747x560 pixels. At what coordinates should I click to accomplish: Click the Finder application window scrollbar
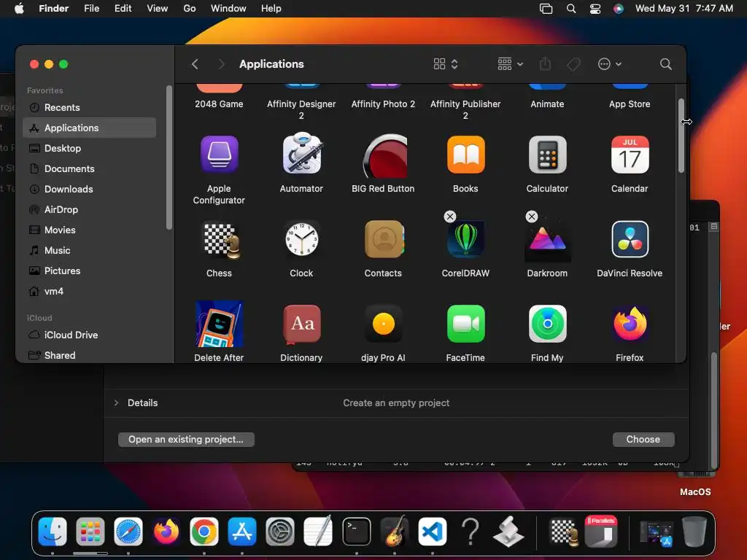(681, 136)
